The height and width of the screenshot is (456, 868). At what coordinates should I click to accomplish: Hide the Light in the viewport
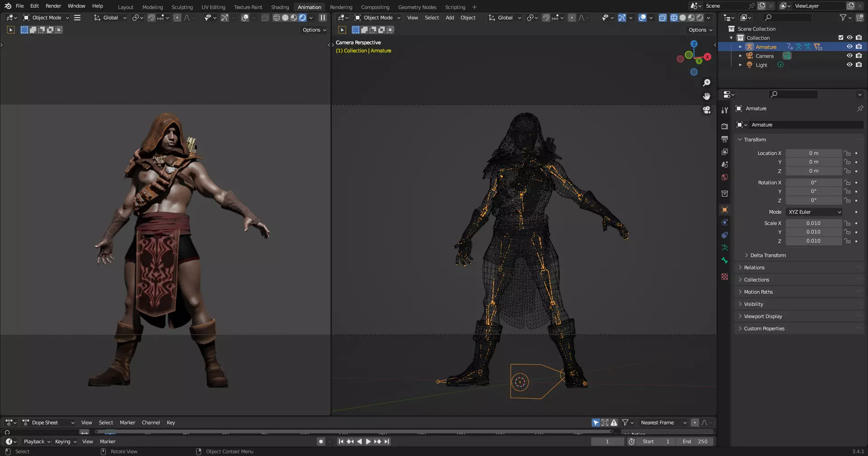849,65
